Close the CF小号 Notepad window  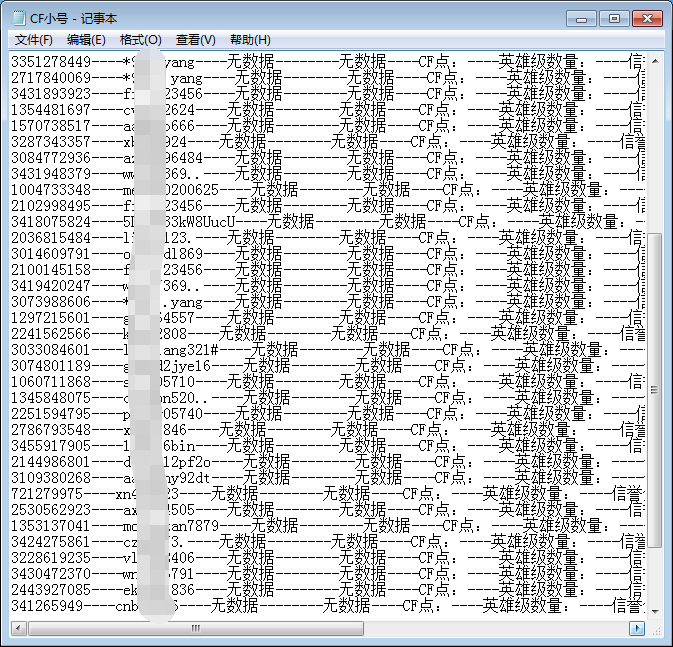tap(645, 17)
